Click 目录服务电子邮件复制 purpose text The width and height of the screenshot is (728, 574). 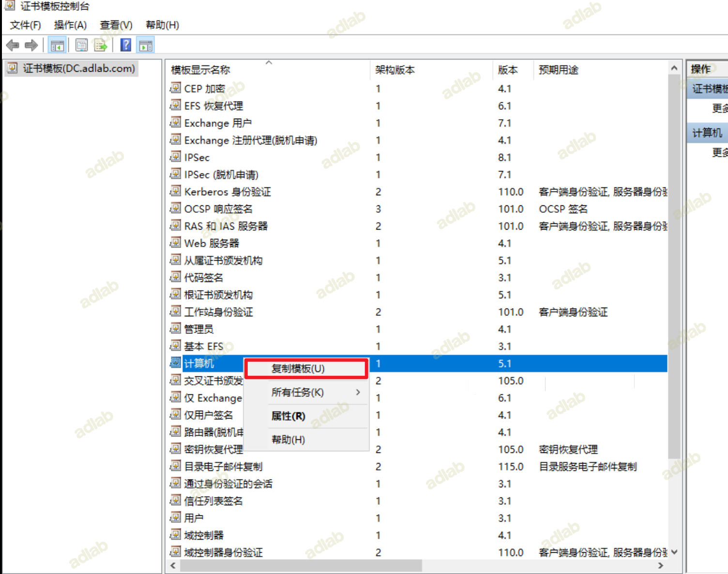pyautogui.click(x=588, y=466)
